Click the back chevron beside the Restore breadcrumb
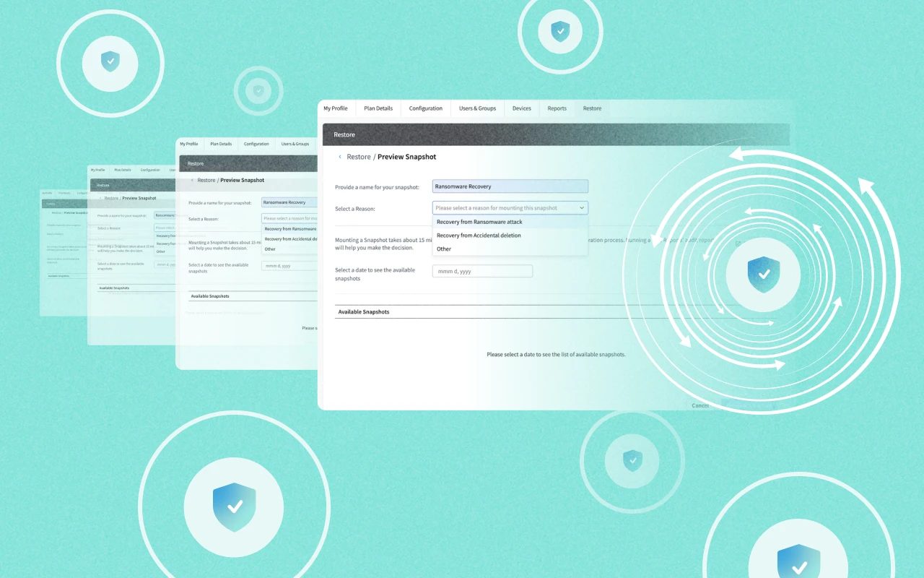The width and height of the screenshot is (924, 578). (340, 157)
